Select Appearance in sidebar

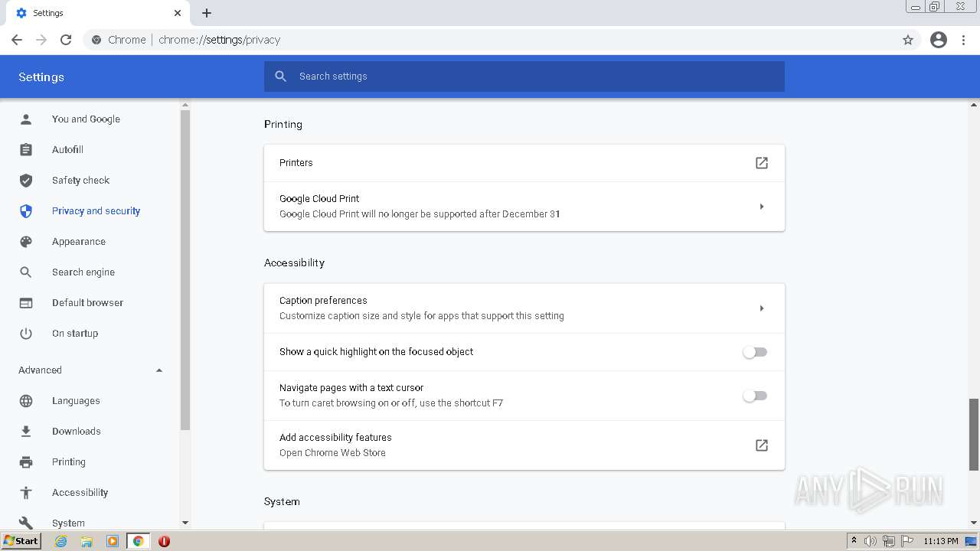tap(79, 241)
